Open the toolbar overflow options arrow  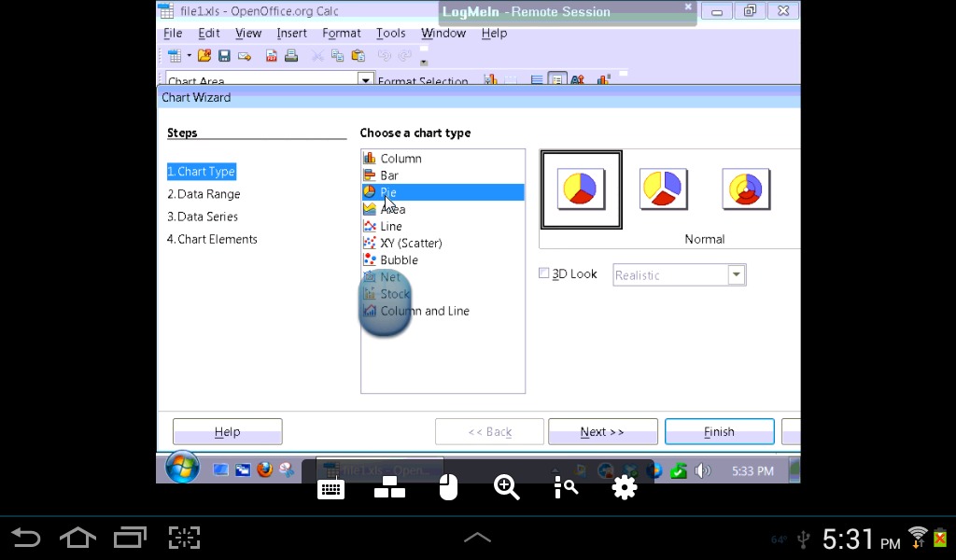click(x=424, y=63)
